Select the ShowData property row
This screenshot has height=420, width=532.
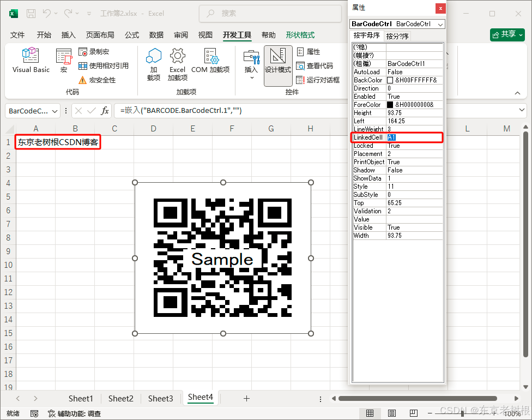(398, 178)
